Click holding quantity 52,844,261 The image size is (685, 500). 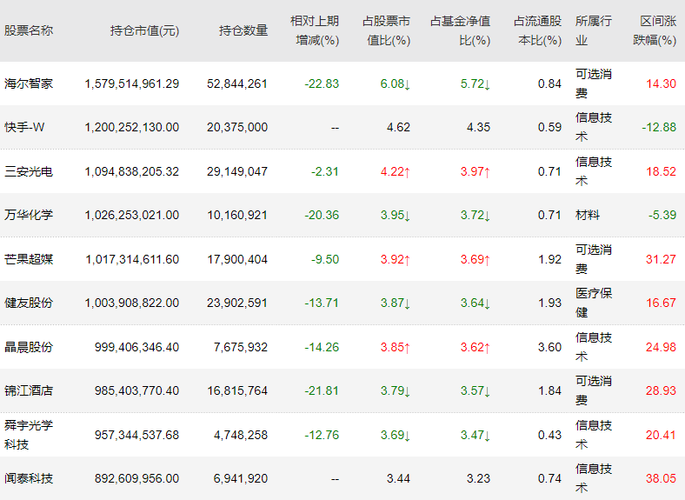coord(237,83)
